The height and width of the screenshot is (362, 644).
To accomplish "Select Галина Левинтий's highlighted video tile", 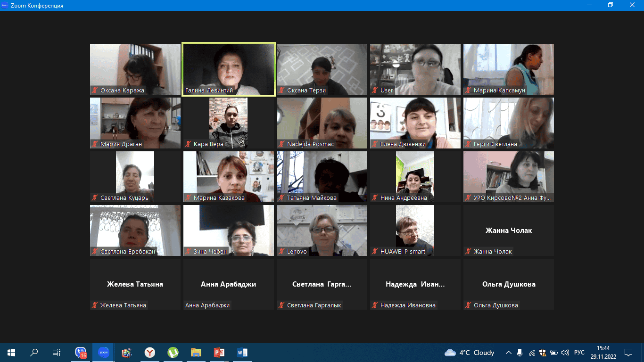I will point(228,69).
